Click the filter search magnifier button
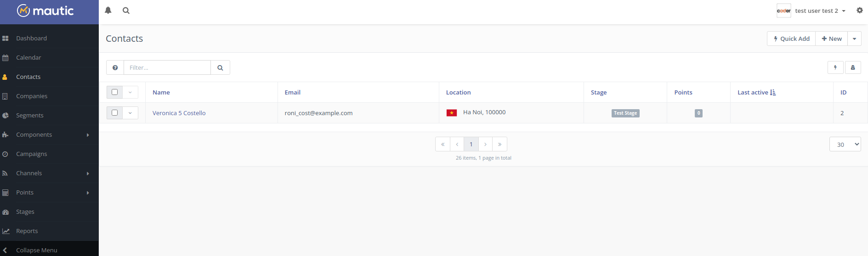This screenshot has height=256, width=868. (x=220, y=67)
